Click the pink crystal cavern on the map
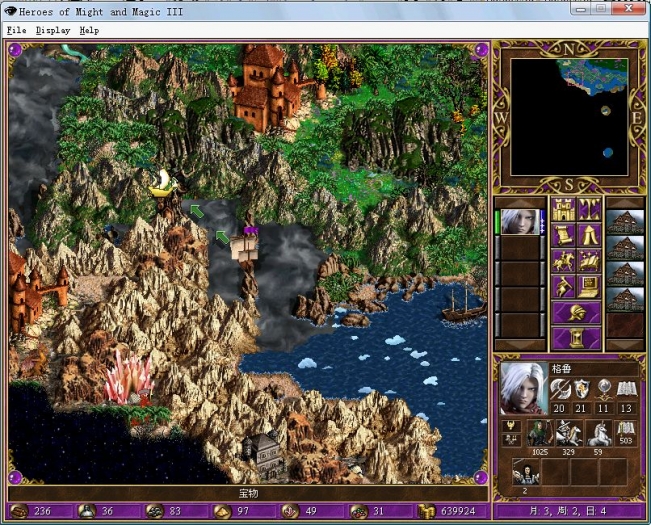 point(128,378)
